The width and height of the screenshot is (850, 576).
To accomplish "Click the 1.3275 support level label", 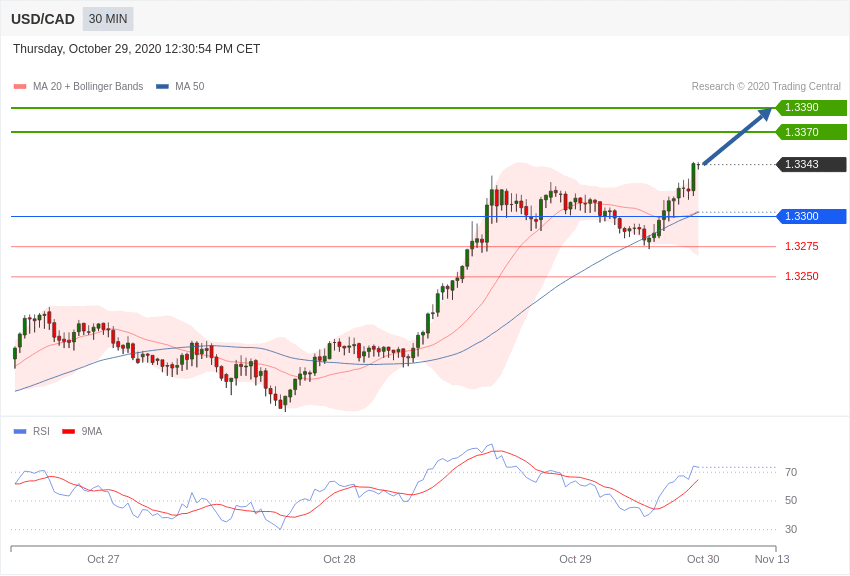I will point(802,247).
